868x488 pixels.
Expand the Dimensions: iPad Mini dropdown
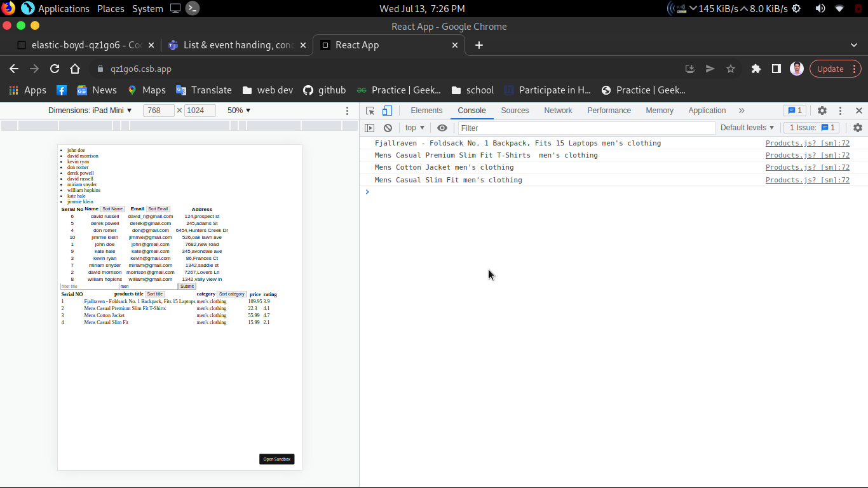point(90,111)
